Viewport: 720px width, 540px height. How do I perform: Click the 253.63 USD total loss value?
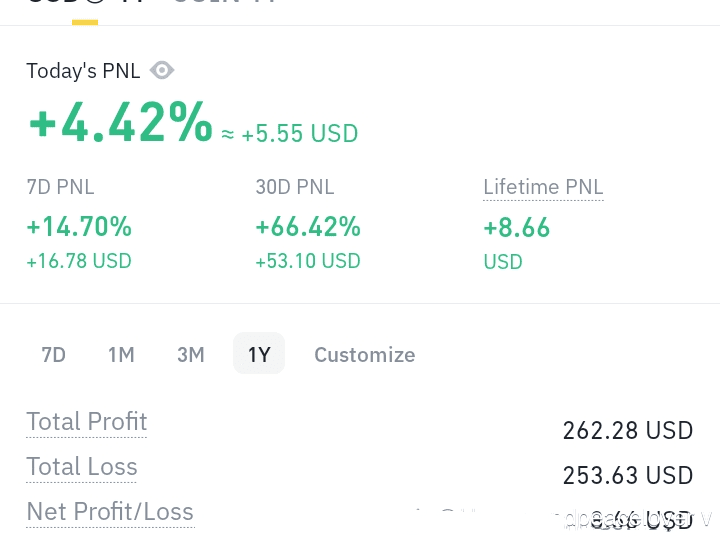click(x=627, y=475)
